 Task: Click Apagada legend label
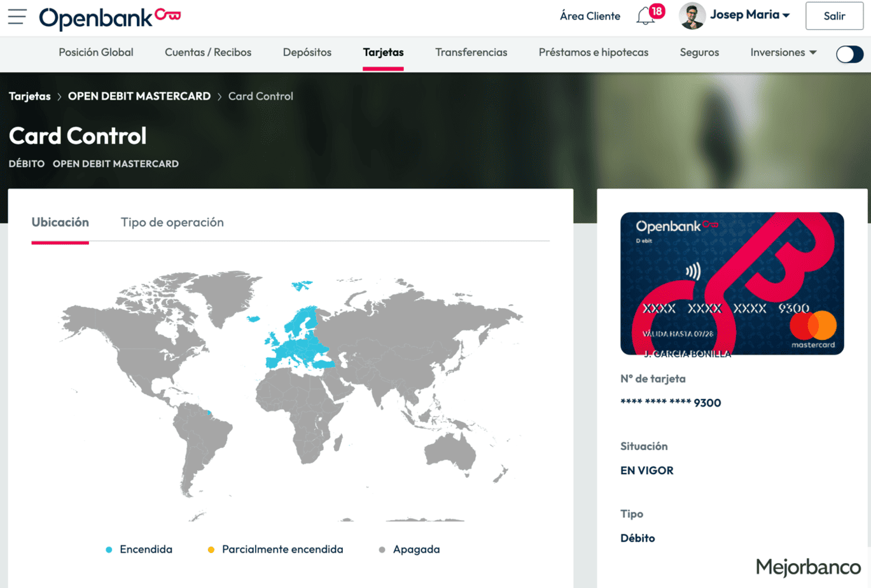416,549
